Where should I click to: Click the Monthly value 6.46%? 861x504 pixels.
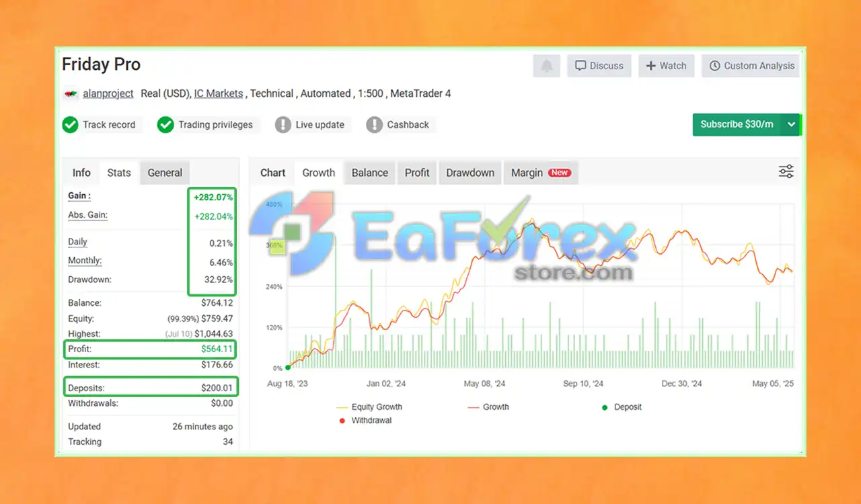[x=220, y=262]
